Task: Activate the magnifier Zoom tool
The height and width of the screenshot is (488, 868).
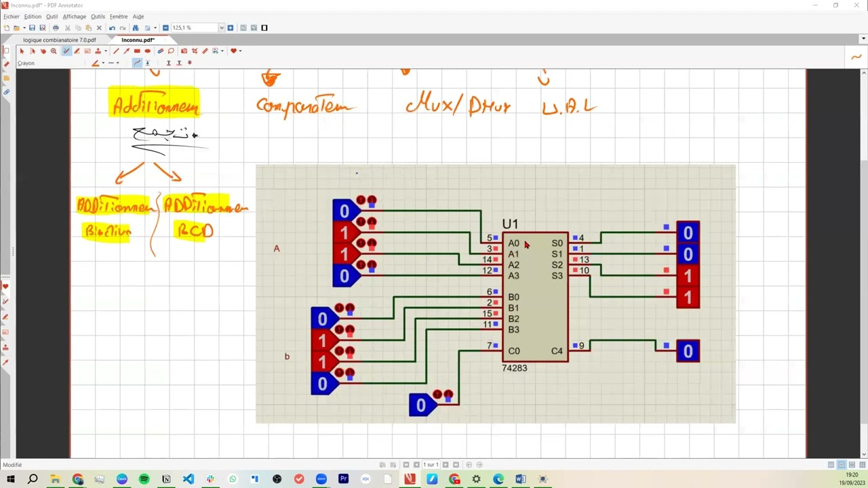Action: 54,51
